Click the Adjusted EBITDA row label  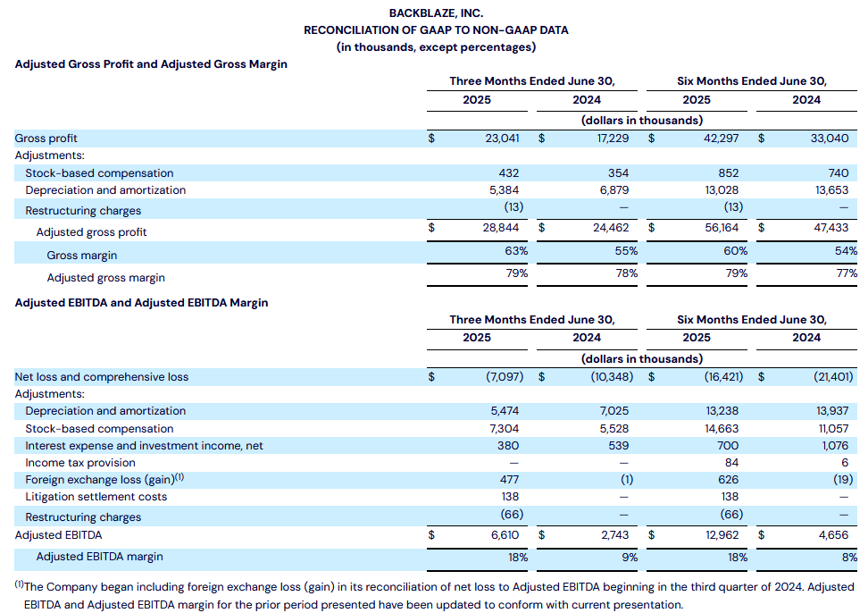click(59, 535)
